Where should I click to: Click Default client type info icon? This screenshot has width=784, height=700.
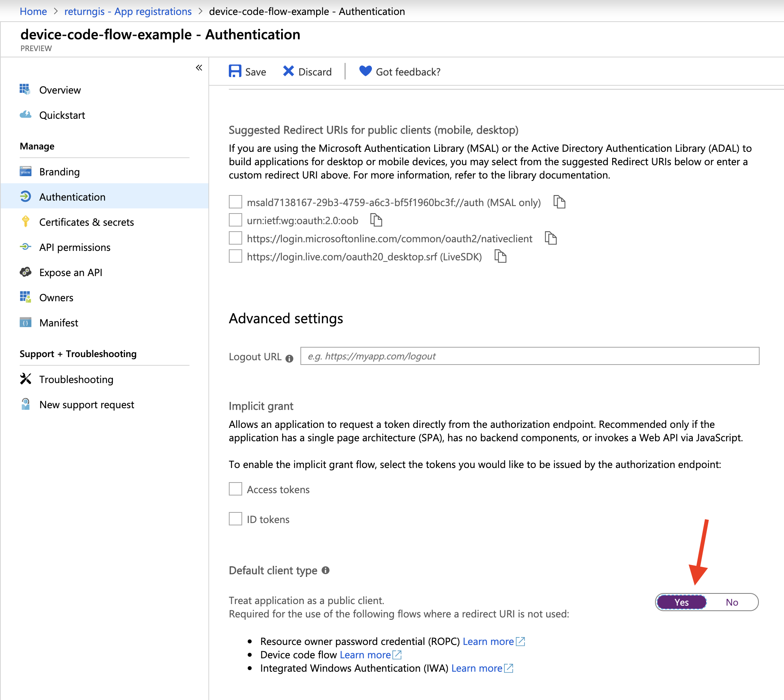(325, 570)
